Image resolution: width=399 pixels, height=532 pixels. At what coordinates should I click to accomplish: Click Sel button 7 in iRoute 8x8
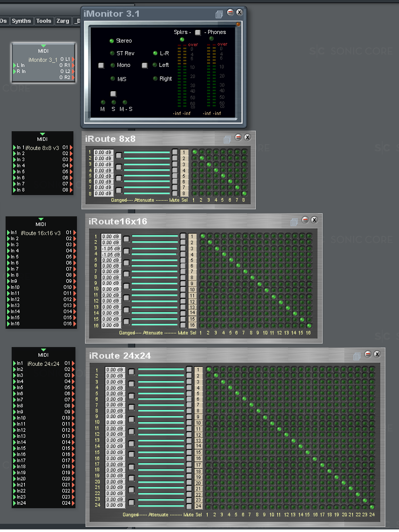pos(184,187)
